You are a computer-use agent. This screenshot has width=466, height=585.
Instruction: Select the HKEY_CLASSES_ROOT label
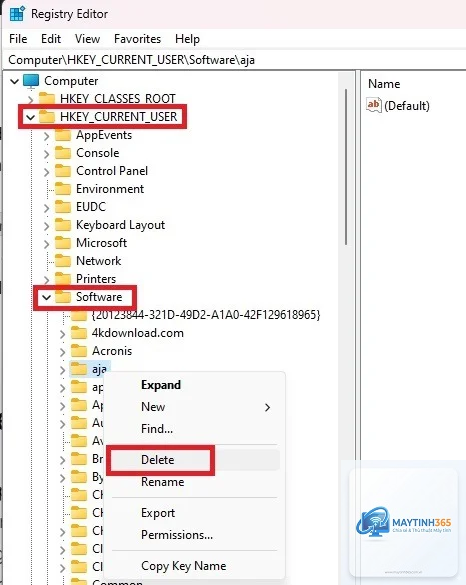tap(118, 99)
